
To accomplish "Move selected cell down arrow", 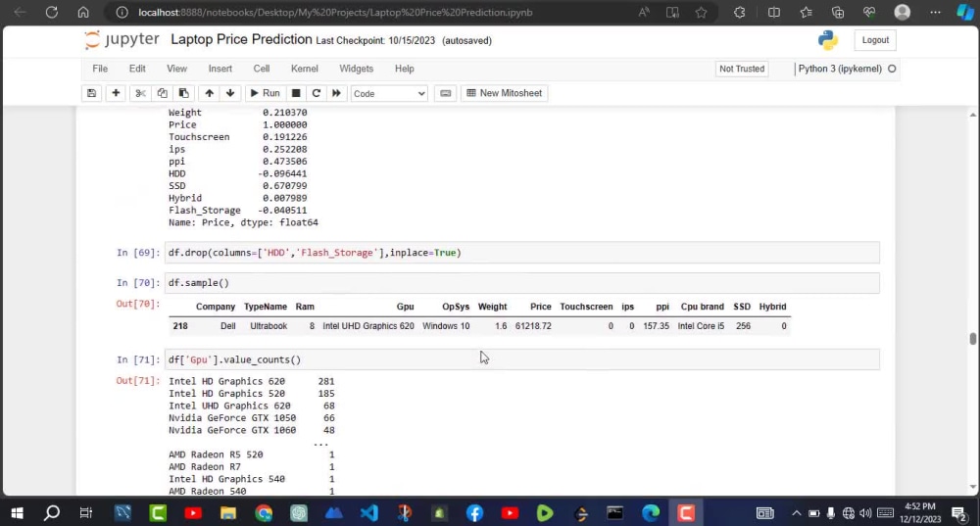I will tap(230, 93).
